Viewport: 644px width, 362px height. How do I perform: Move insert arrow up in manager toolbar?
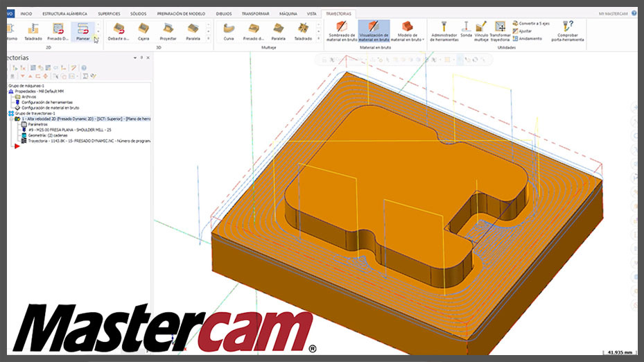[x=30, y=76]
